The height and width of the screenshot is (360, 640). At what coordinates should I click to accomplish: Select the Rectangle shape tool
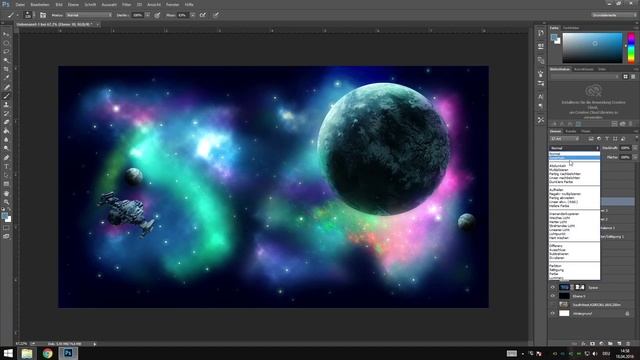[6, 184]
